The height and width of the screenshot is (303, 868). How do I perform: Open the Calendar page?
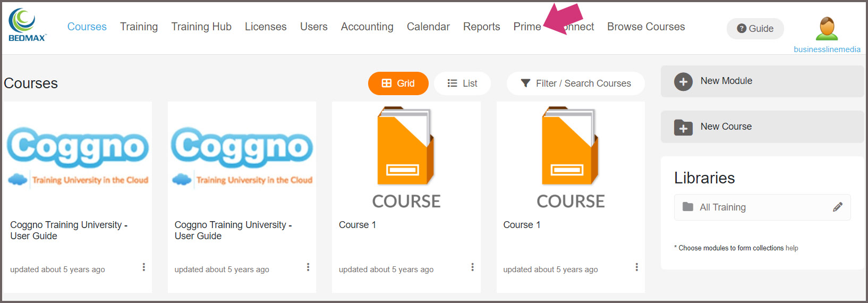click(x=428, y=27)
